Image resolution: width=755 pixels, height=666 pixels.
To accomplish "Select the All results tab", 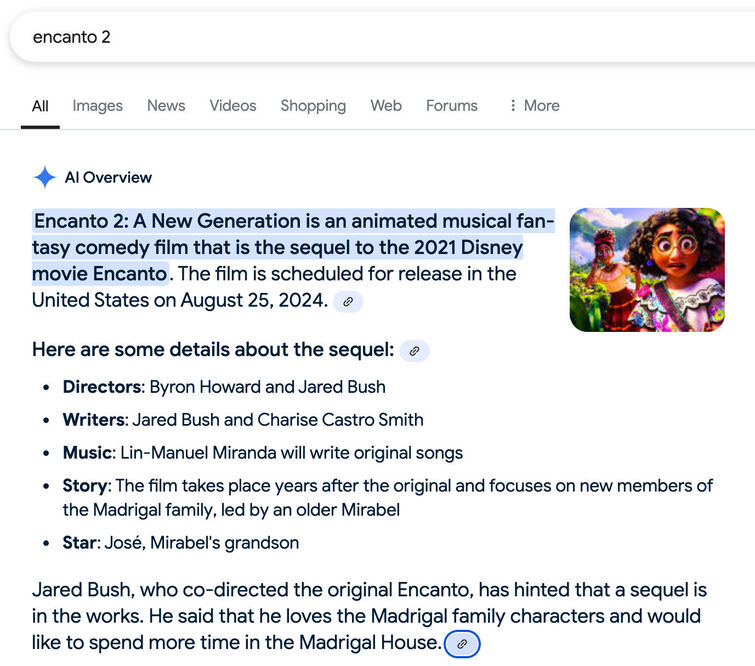I will coord(40,106).
